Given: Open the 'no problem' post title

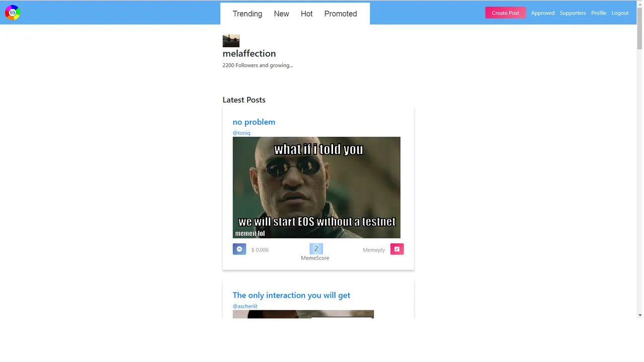Looking at the screenshot, I should coord(254,122).
